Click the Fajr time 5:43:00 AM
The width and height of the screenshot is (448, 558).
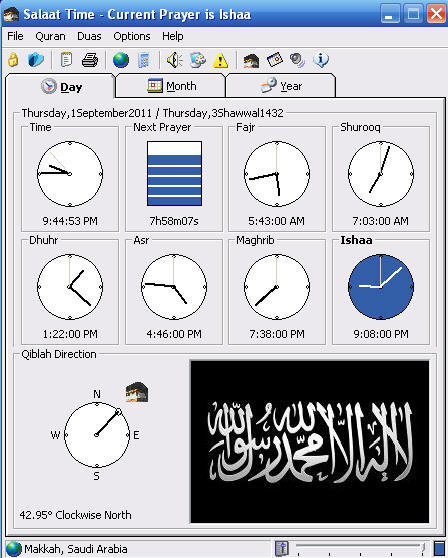tap(276, 221)
